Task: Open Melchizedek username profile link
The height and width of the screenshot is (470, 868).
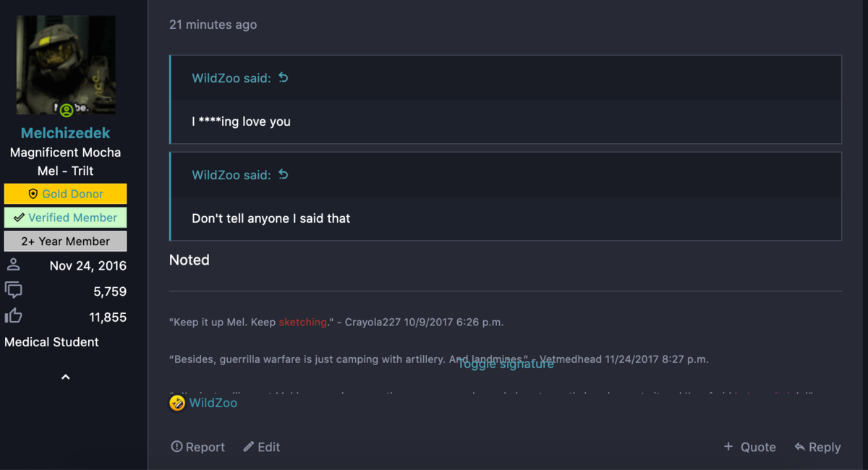Action: 66,133
